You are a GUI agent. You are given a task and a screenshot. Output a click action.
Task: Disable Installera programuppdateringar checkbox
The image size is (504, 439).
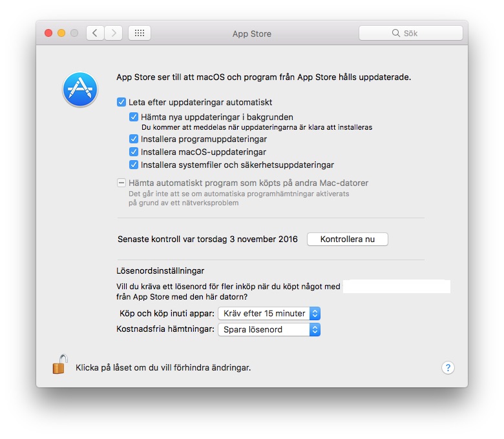133,139
